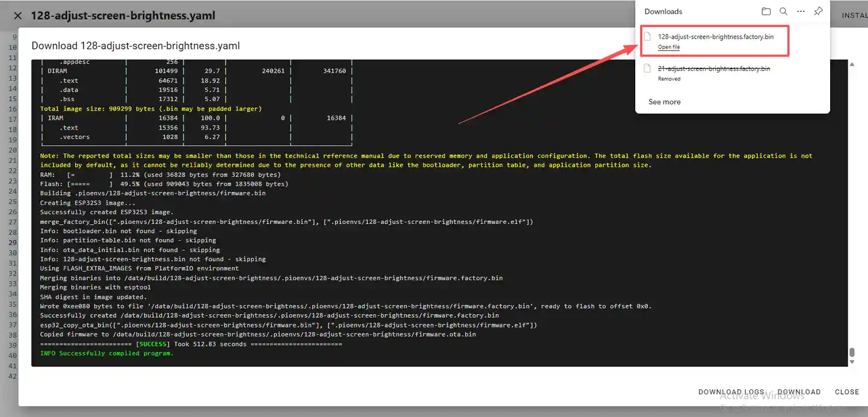Close the YAML editor with the X icon

[17, 16]
